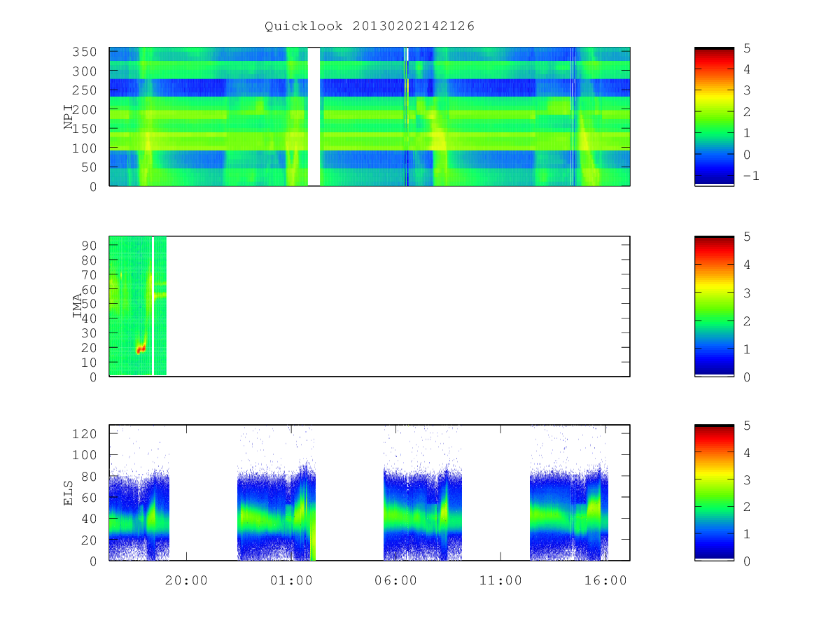
Task: Click the '16:00' time axis label
Action: [605, 580]
